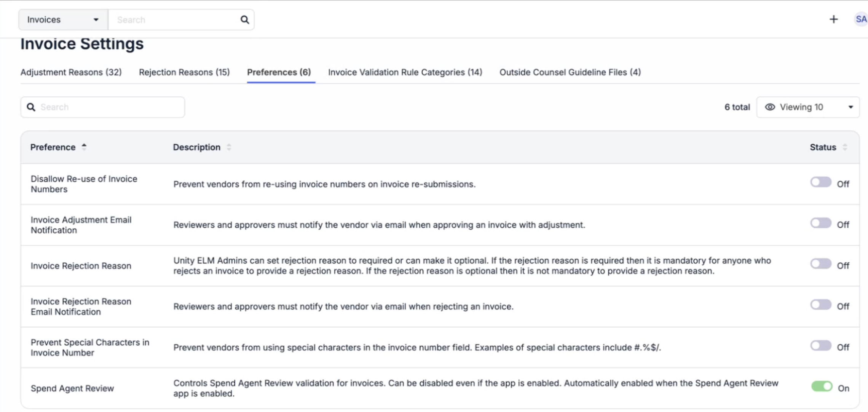Go to Invoice Validation Rule Categories tab
This screenshot has height=412, width=868.
405,72
